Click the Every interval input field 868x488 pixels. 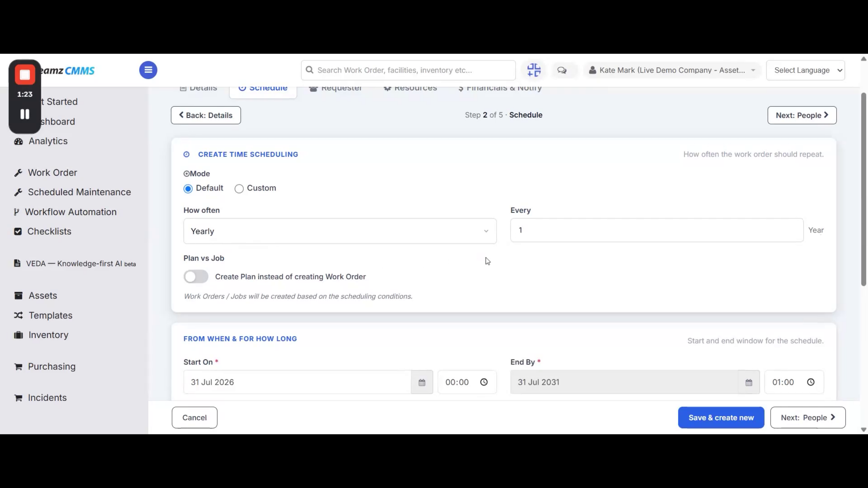657,230
